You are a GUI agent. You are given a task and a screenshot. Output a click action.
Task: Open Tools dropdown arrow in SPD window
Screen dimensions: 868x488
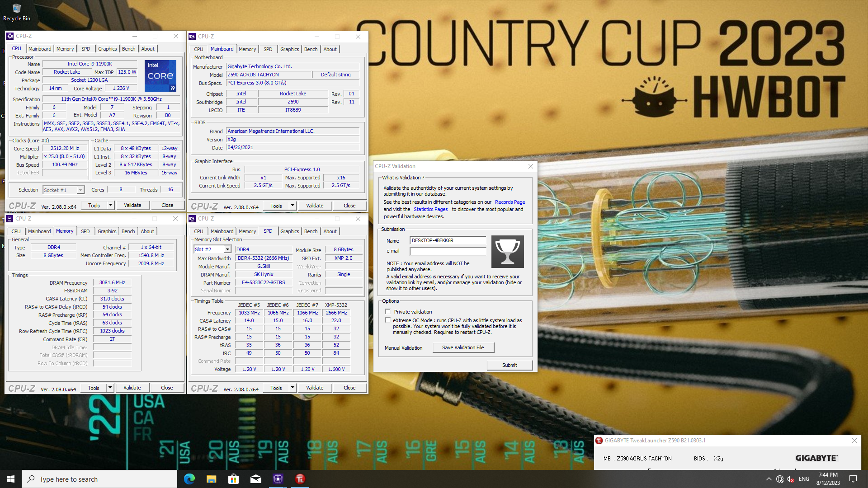coord(292,388)
